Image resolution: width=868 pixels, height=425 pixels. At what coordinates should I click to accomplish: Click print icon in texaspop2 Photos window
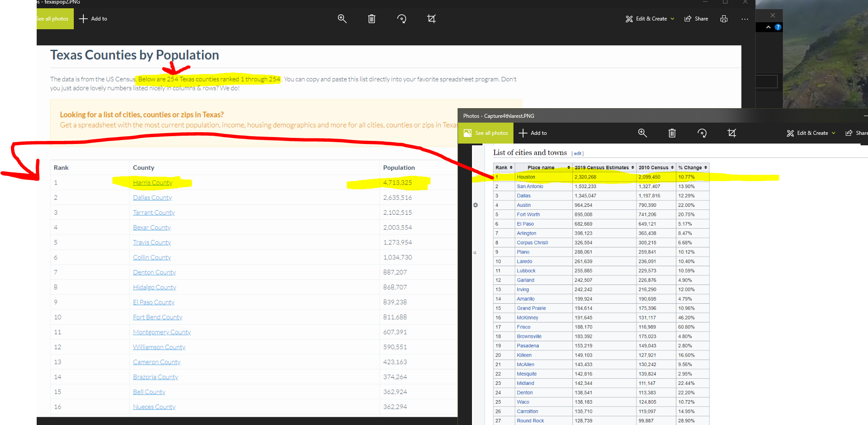[x=724, y=19]
